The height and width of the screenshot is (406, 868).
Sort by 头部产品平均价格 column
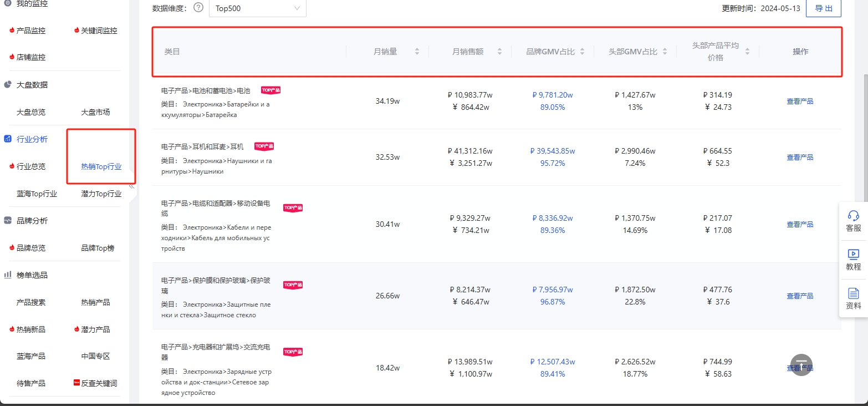point(747,52)
